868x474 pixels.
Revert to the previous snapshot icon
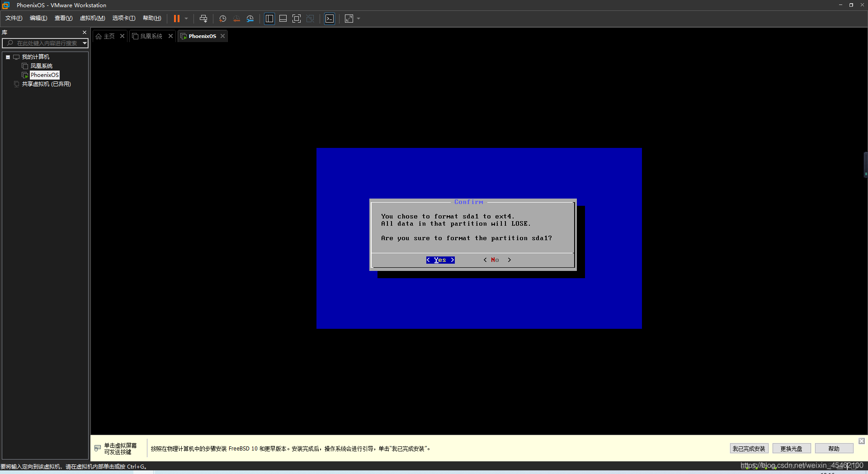(x=236, y=19)
